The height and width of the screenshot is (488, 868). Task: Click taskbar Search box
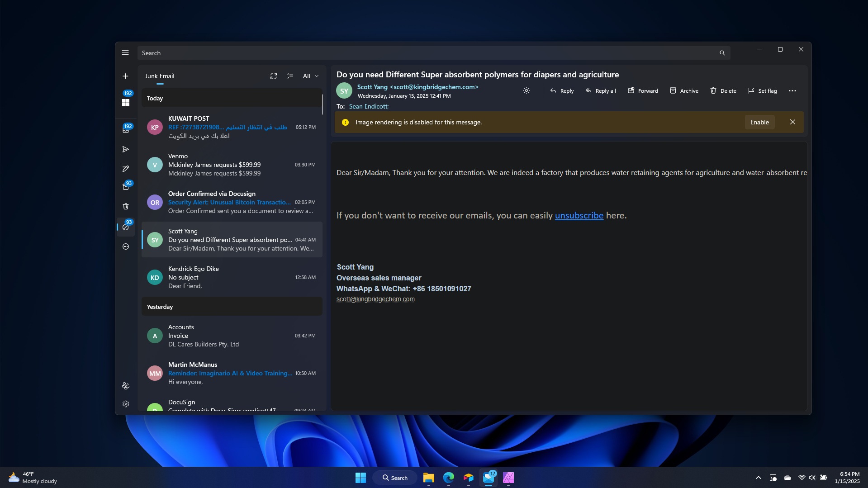(395, 478)
